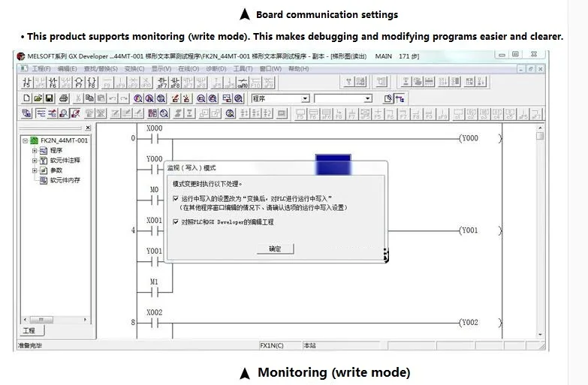Open the empty dropdown beside 程序
The height and width of the screenshot is (385, 588).
point(368,98)
